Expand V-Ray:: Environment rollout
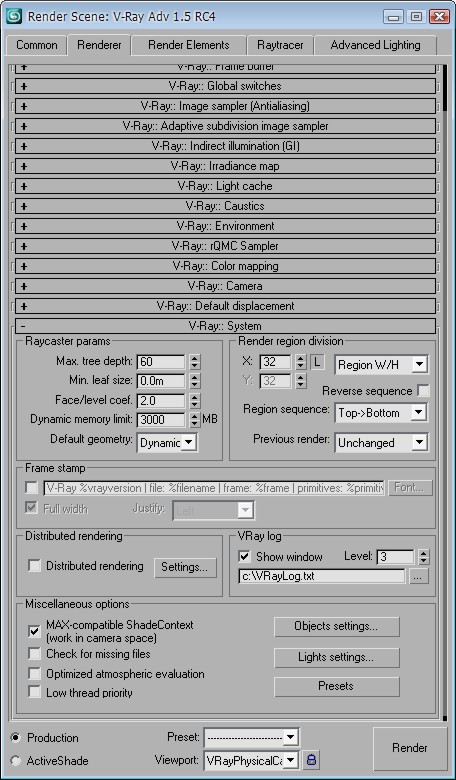The height and width of the screenshot is (780, 456). click(225, 226)
